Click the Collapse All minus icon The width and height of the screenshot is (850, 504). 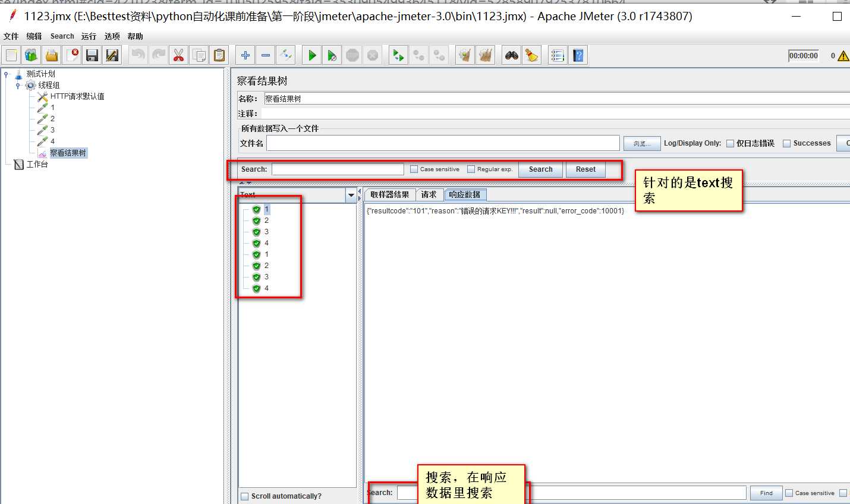pos(266,55)
